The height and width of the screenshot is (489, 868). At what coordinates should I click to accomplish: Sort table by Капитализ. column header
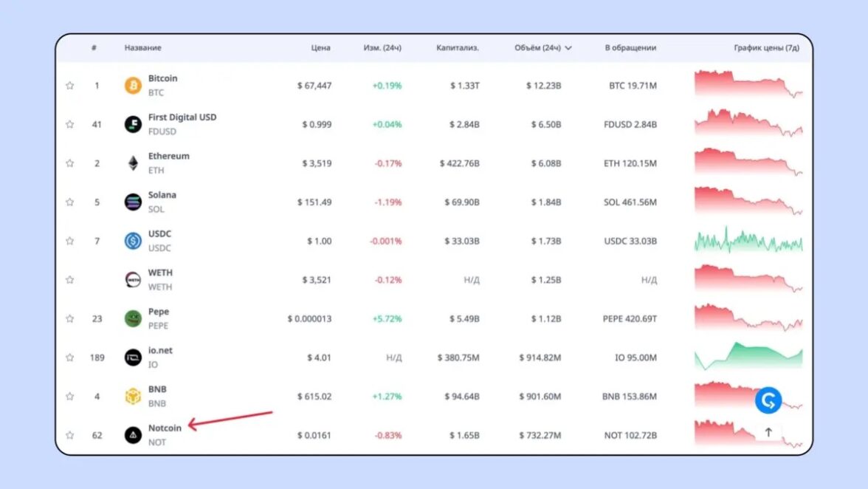458,48
